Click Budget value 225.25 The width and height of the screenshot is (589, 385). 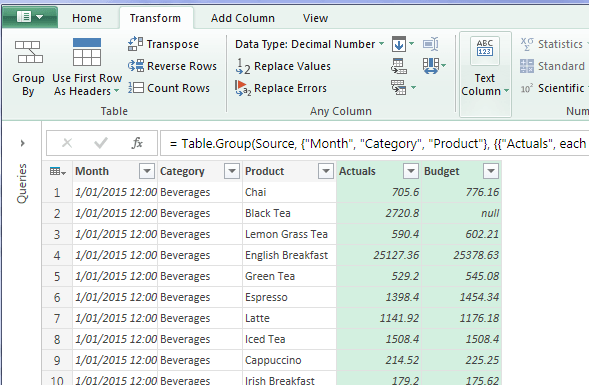(x=462, y=361)
